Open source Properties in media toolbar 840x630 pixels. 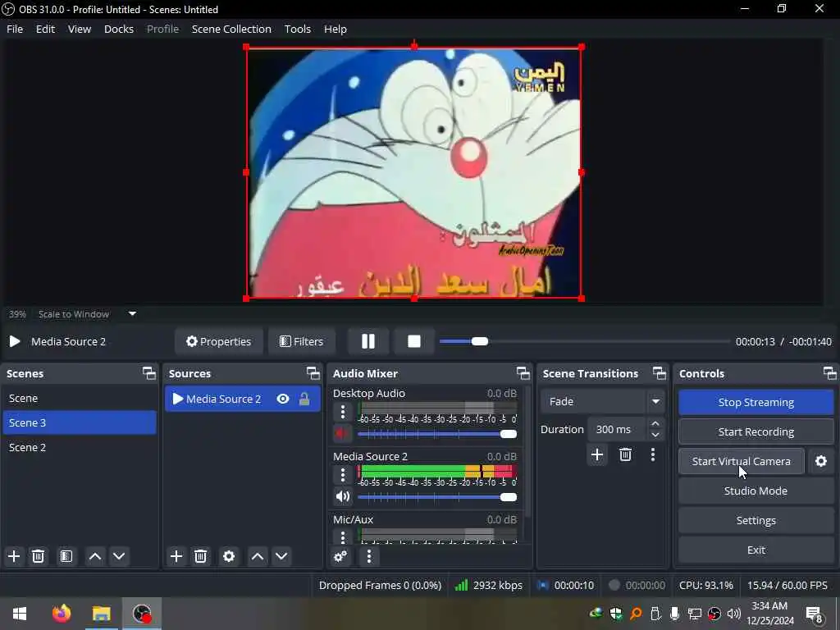pyautogui.click(x=218, y=341)
